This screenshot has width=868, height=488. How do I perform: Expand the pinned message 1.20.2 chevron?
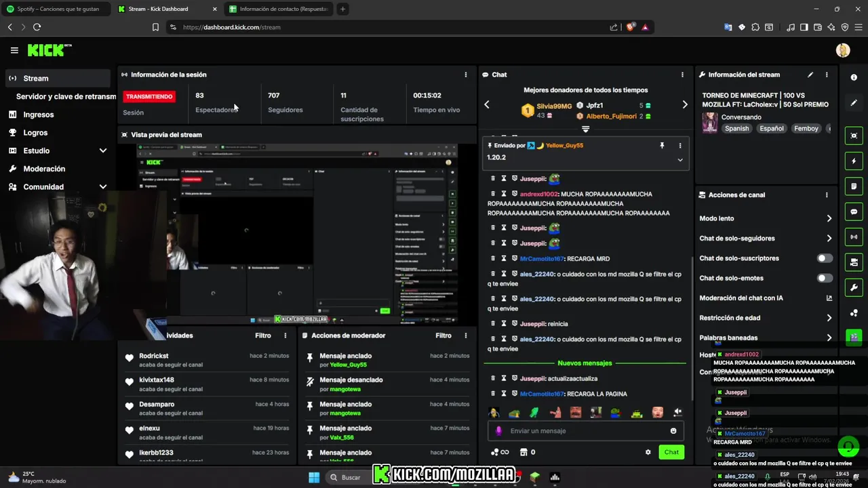(x=680, y=160)
